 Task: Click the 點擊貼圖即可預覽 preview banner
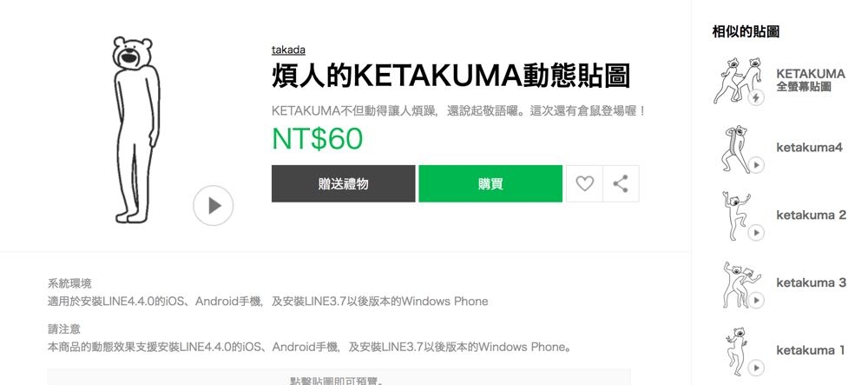coord(339,378)
